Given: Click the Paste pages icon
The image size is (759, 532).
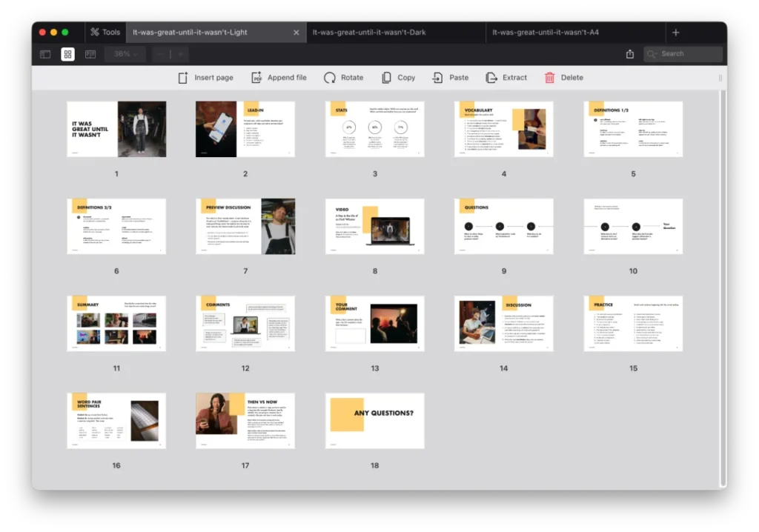Looking at the screenshot, I should (x=438, y=78).
